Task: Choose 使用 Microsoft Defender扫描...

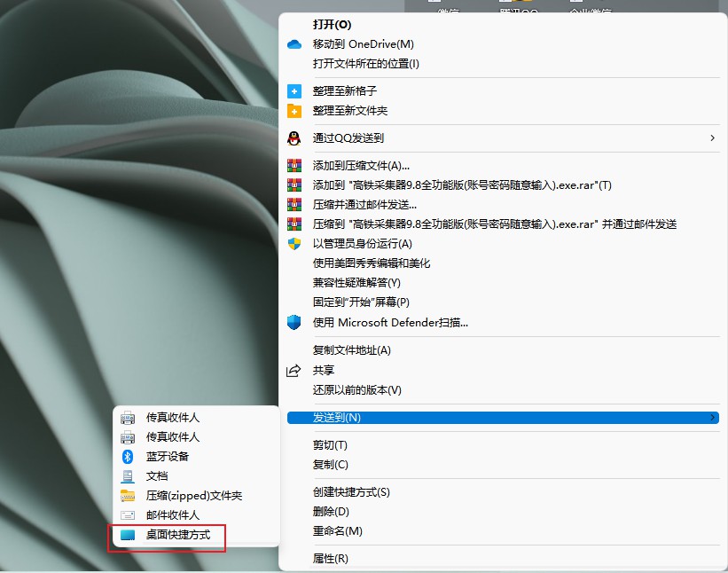Action: click(390, 322)
